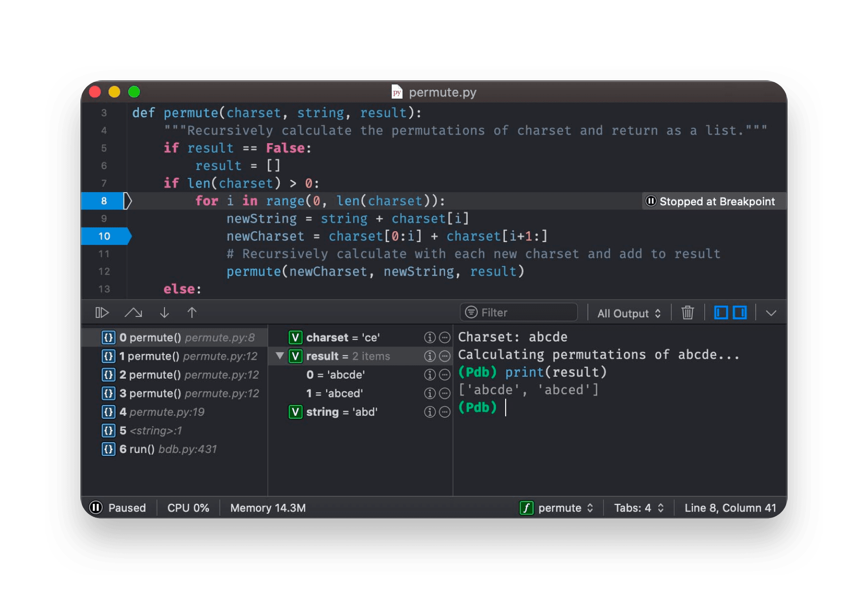Screen dimensions: 868x599
Task: Collapse the result variable disclosure triangle
Action: (280, 356)
